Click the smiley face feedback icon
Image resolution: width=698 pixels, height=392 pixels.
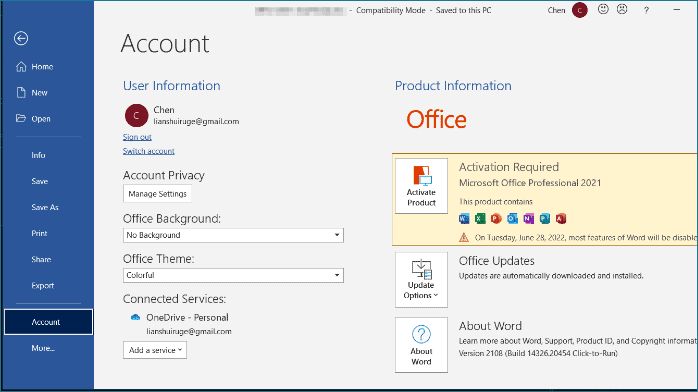[x=603, y=9]
